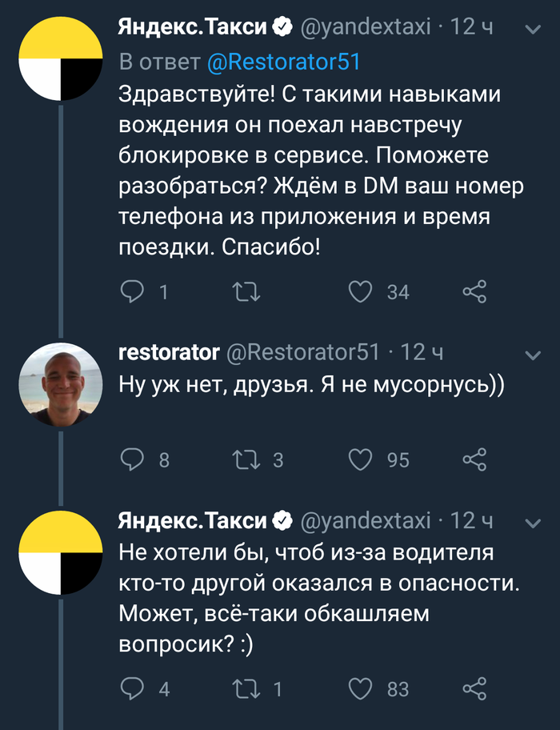Expand options chevron on first tweet

click(x=530, y=30)
